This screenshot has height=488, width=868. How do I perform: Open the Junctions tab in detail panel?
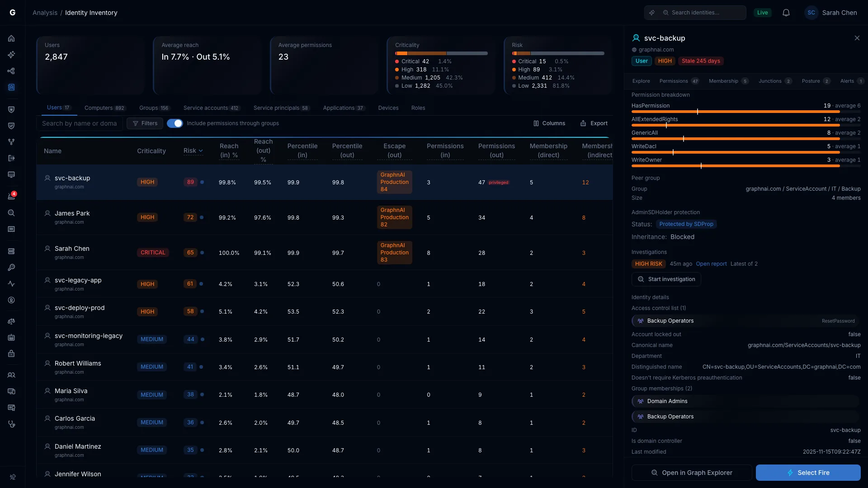(x=775, y=81)
